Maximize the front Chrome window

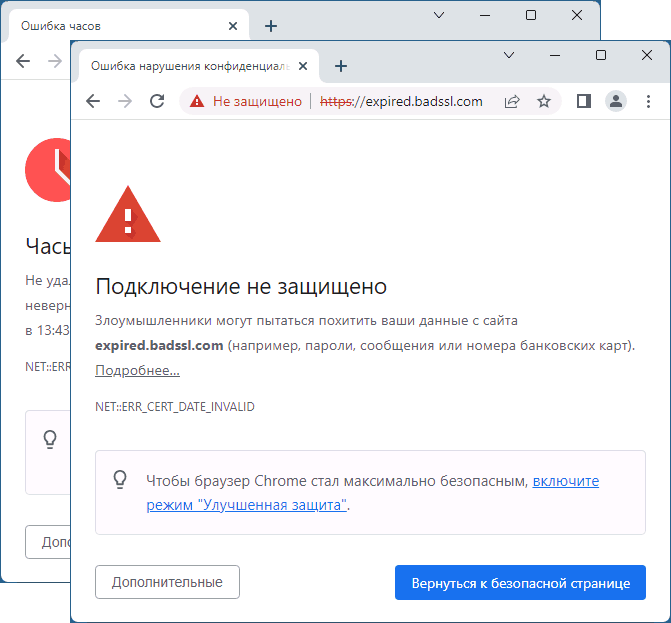pos(601,55)
